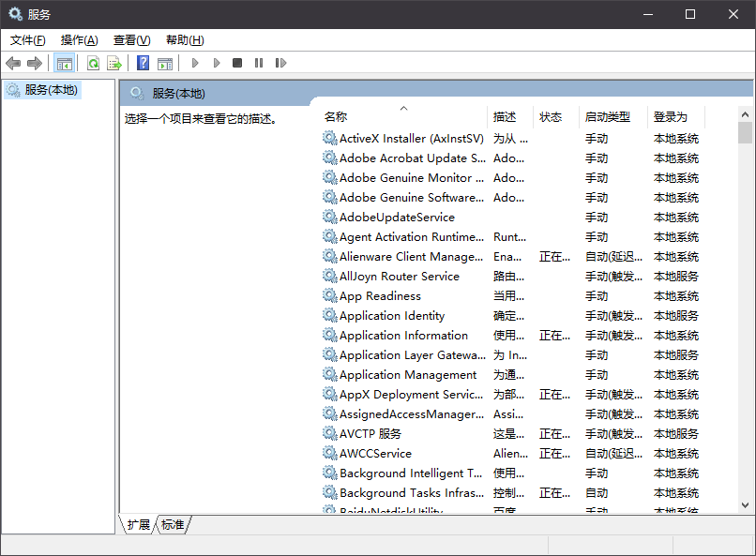Click the show/hide action pane icon
Image resolution: width=756 pixels, height=556 pixels.
pos(165,63)
